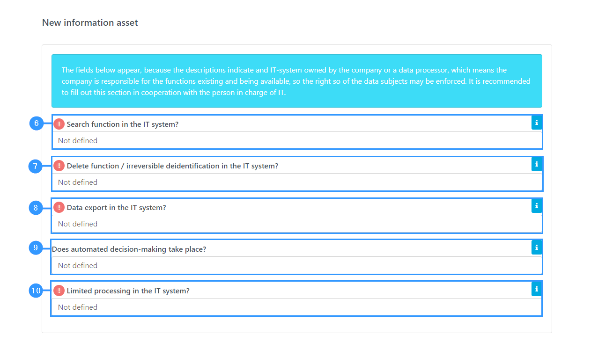This screenshot has height=364, width=598.
Task: Click red warning icon beside Limited processing
Action: point(59,291)
